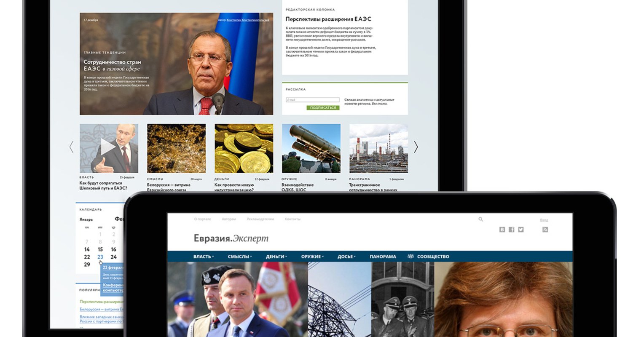Click the green Подписаться button
This screenshot has width=644, height=337.
[323, 108]
